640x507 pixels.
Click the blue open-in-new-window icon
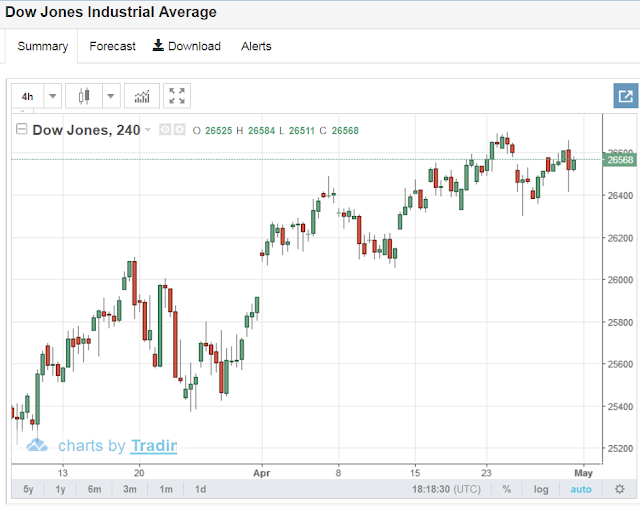(626, 96)
